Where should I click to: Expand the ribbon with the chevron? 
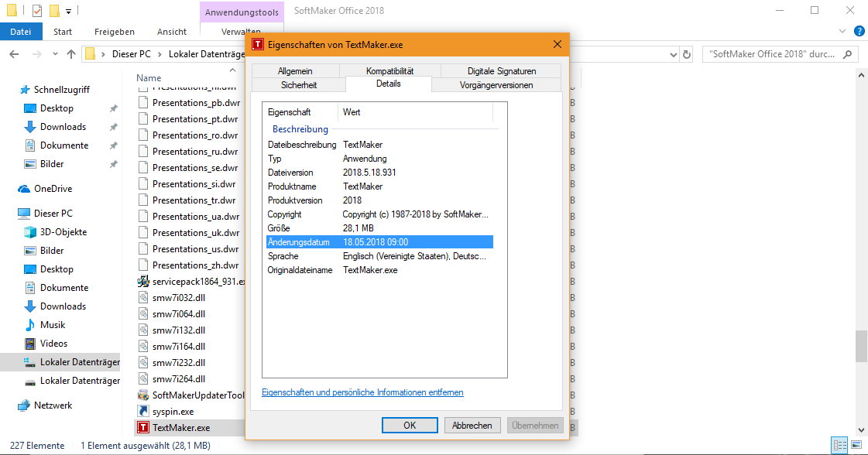point(842,32)
